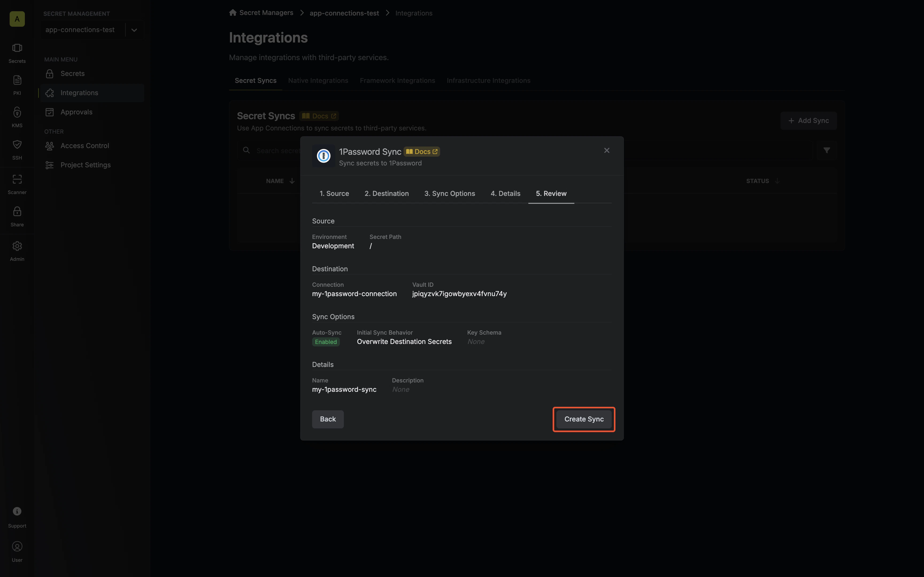The image size is (924, 577).
Task: Go to the 3. Sync Options step
Action: tap(449, 193)
